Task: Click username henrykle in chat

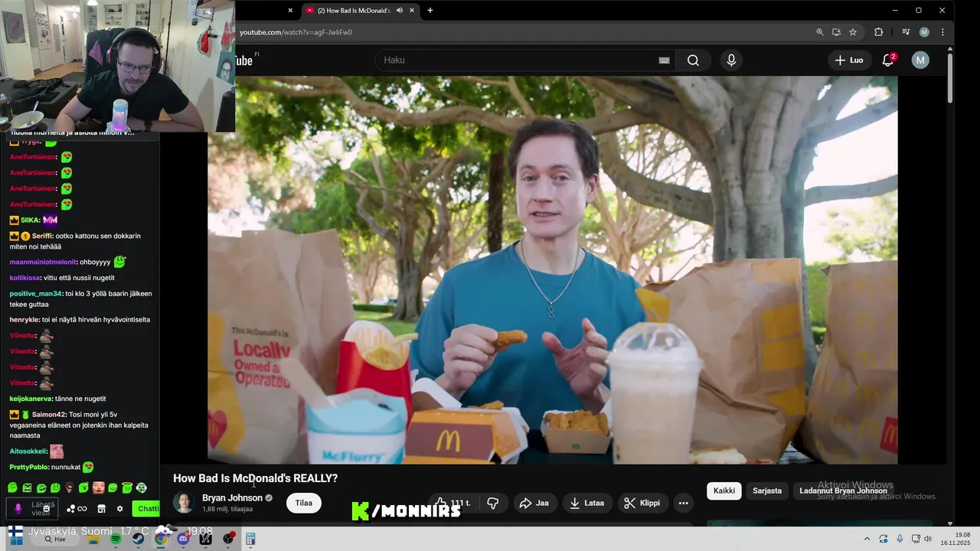Action: pos(24,320)
